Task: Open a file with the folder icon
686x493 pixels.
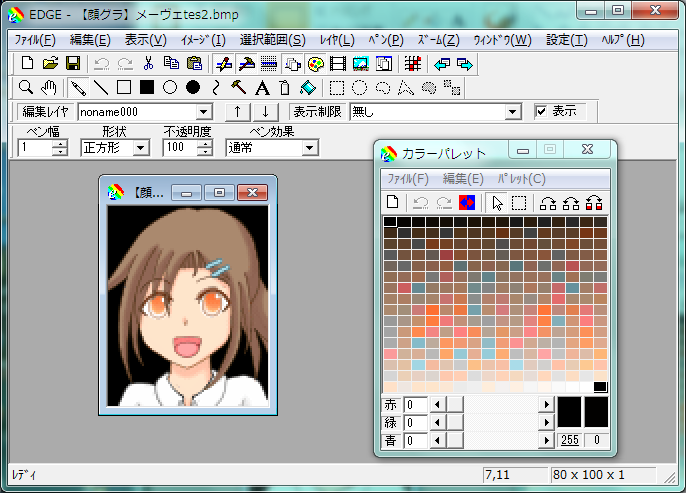Action: click(x=50, y=64)
